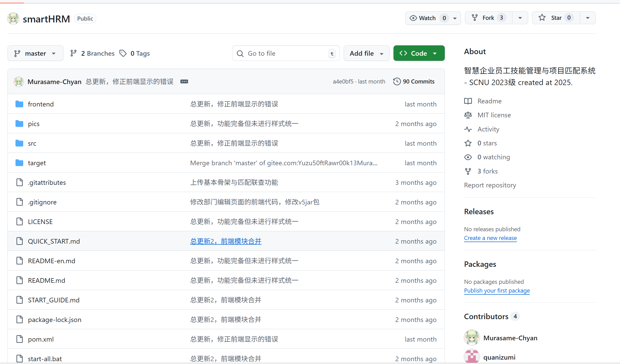
Task: Click the Activity pulse icon
Action: [x=468, y=129]
